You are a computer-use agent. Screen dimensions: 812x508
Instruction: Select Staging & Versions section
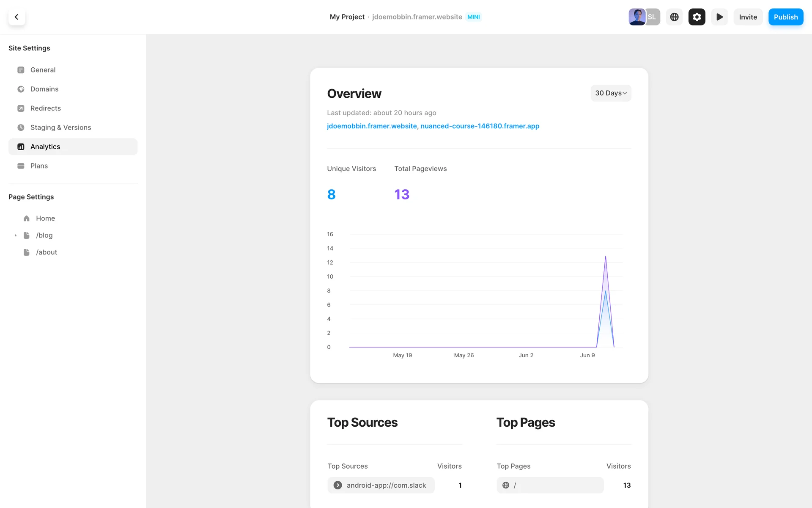60,127
